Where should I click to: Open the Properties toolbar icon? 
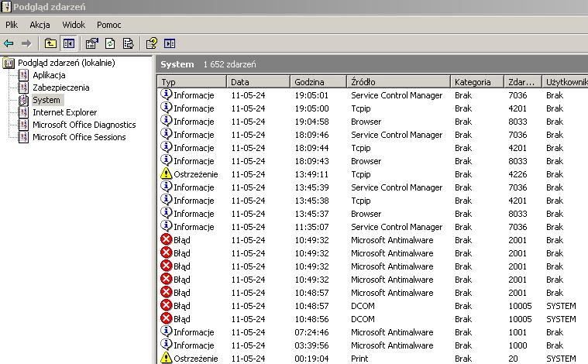tap(91, 43)
